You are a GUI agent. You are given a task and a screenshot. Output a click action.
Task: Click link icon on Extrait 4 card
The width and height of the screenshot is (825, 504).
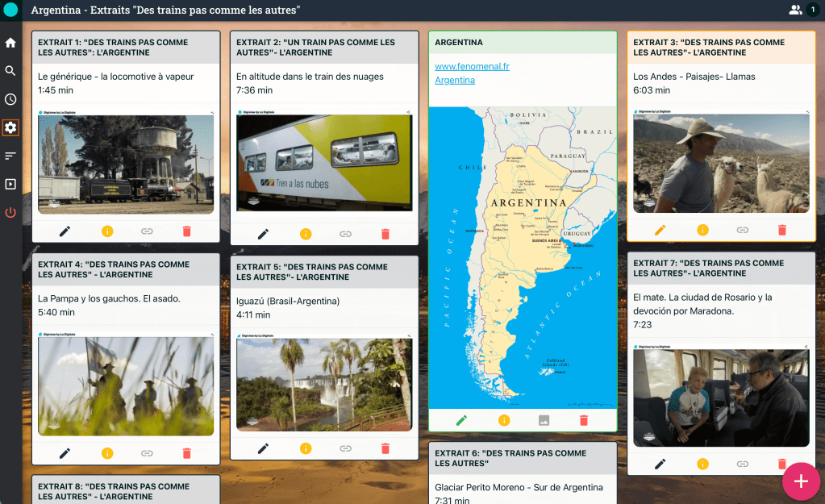[x=147, y=454]
